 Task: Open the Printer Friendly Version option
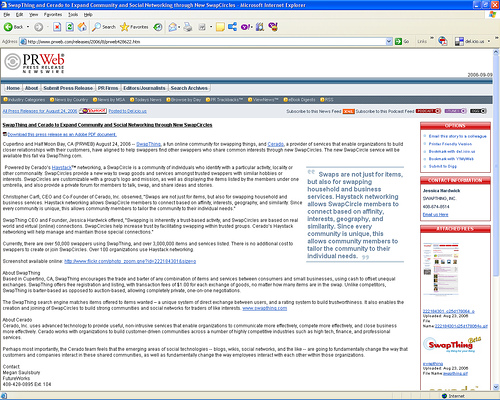(x=450, y=144)
